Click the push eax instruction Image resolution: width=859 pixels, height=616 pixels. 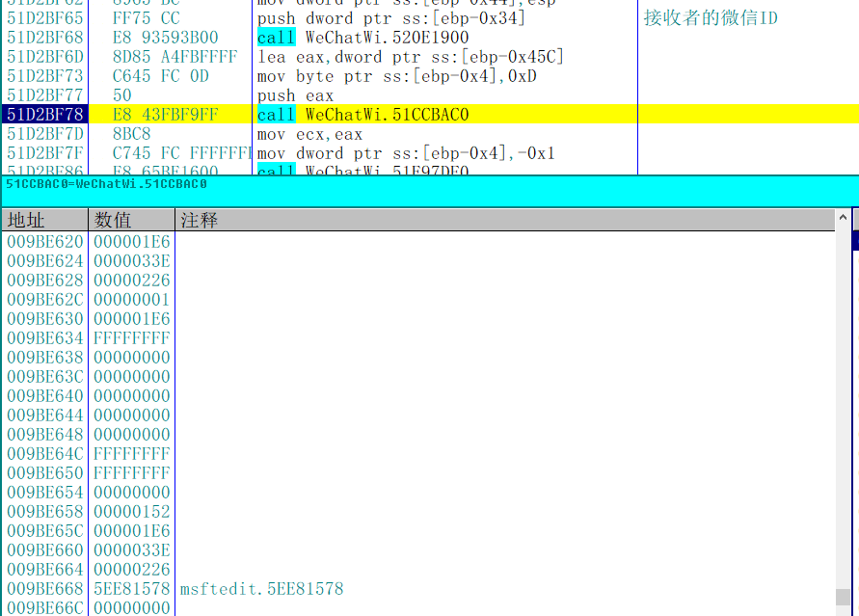tap(295, 95)
